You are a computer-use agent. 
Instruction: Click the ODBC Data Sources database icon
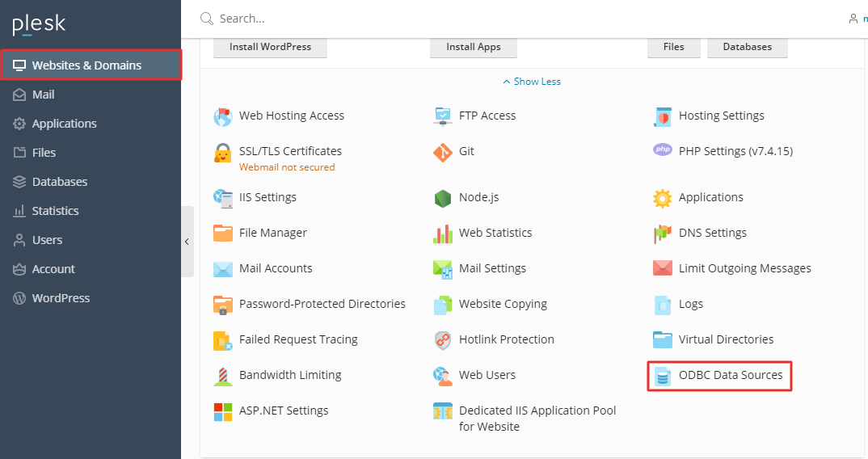[662, 376]
